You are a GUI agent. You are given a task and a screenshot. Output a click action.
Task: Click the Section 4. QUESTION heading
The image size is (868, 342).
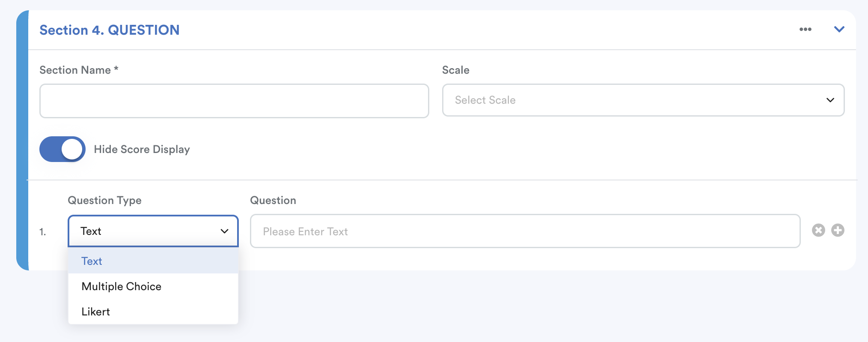point(110,30)
